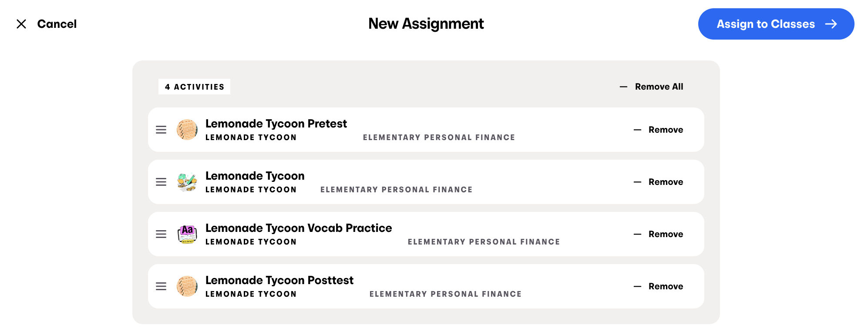Click the Pretest orange worksheet icon
Viewport: 868px width, 335px height.
coord(187,130)
